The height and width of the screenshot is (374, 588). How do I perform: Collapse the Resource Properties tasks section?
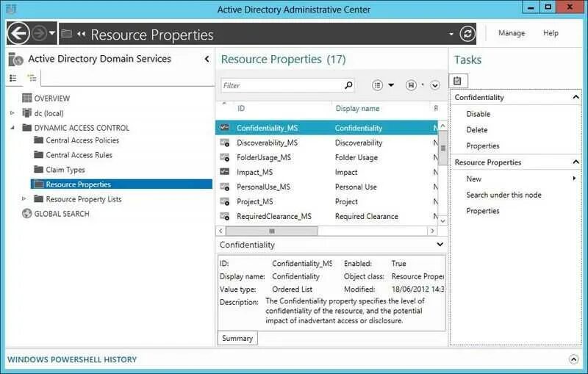(576, 162)
